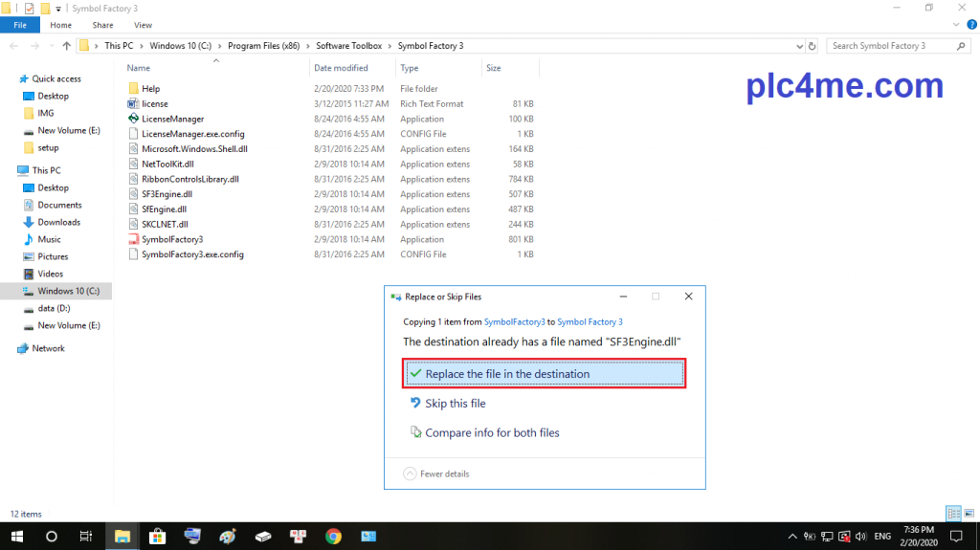
Task: Open the quick access toolbar customize dropdown
Action: [x=58, y=9]
